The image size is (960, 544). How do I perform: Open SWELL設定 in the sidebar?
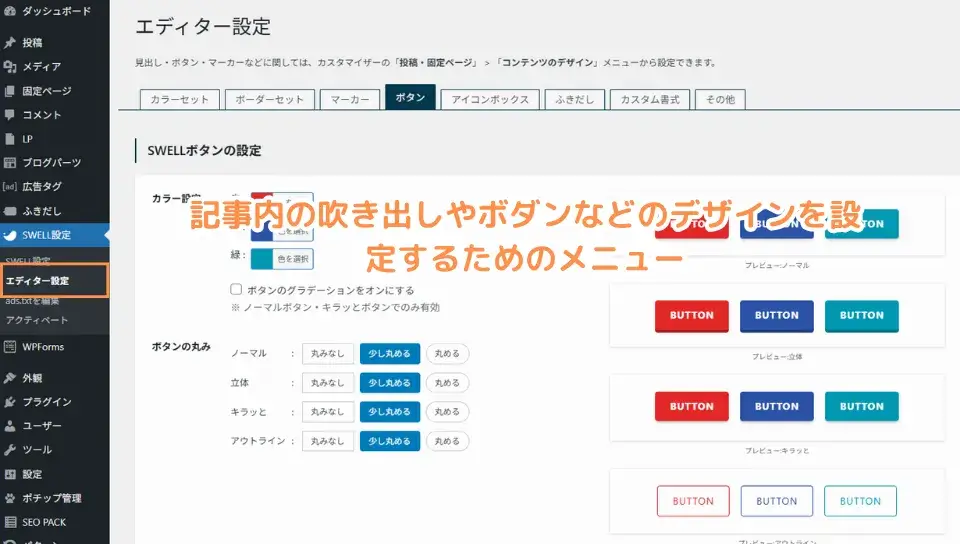click(x=54, y=235)
